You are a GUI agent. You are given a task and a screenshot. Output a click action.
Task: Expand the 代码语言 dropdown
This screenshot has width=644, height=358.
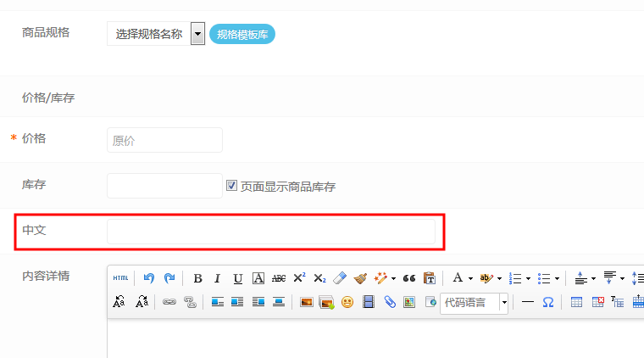503,303
